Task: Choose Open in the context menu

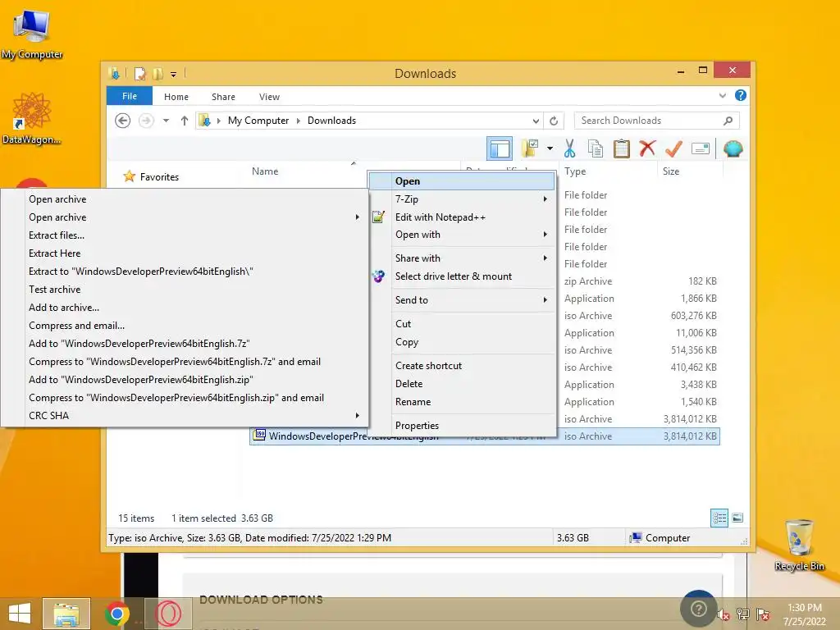Action: [462, 181]
